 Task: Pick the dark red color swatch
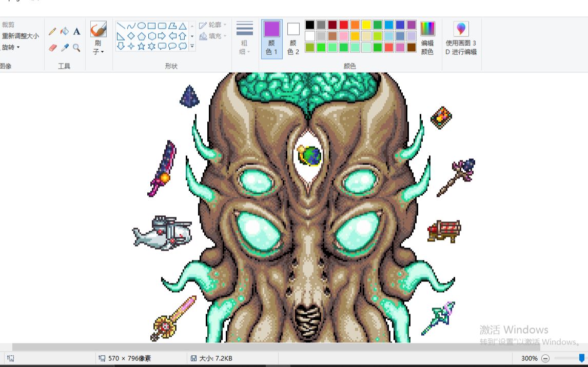click(x=332, y=25)
